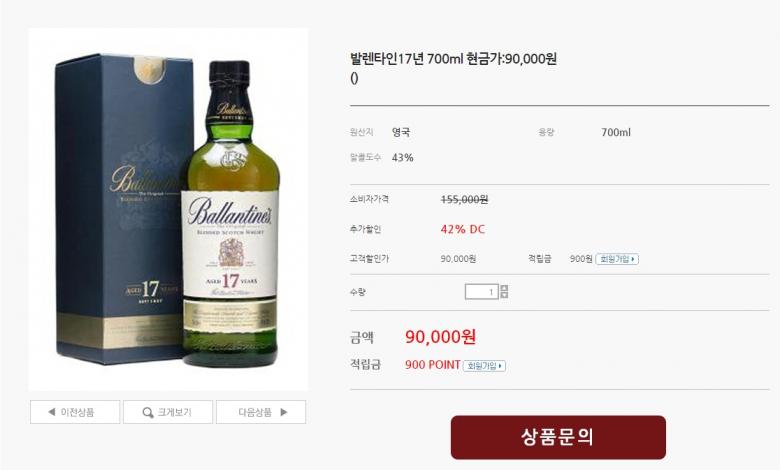Click the magnifier icon in 크게보기

[x=148, y=412]
